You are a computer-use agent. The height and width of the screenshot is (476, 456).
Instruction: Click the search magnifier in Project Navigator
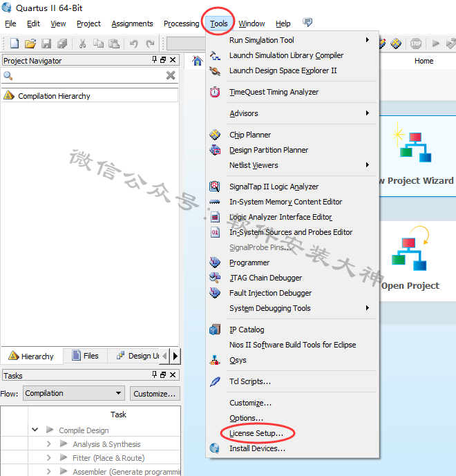[x=8, y=75]
